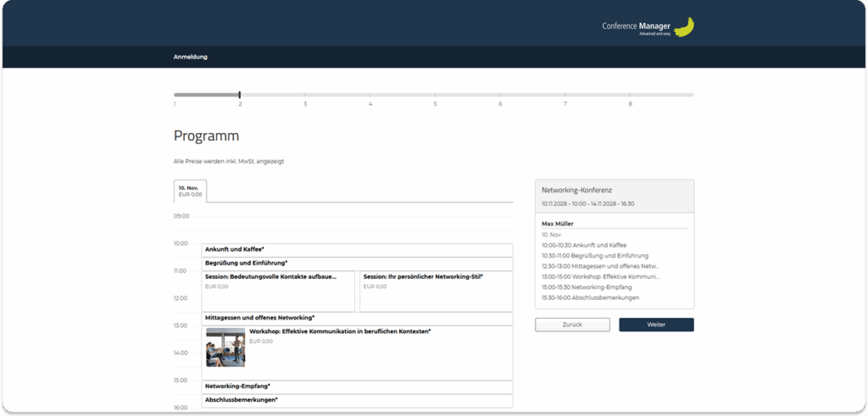Click the Zurück button

click(x=572, y=325)
